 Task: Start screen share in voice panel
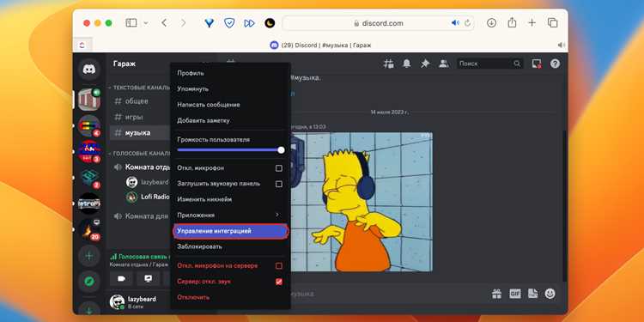149,278
